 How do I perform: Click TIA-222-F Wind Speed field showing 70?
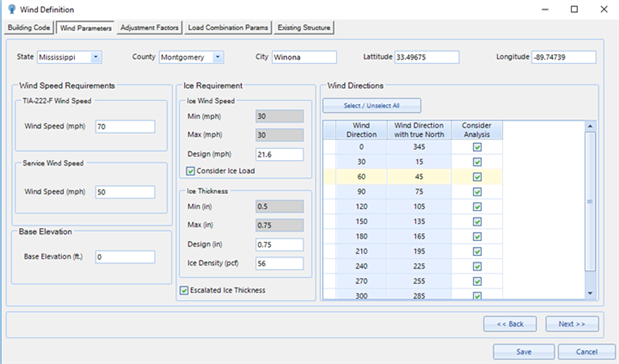click(125, 127)
